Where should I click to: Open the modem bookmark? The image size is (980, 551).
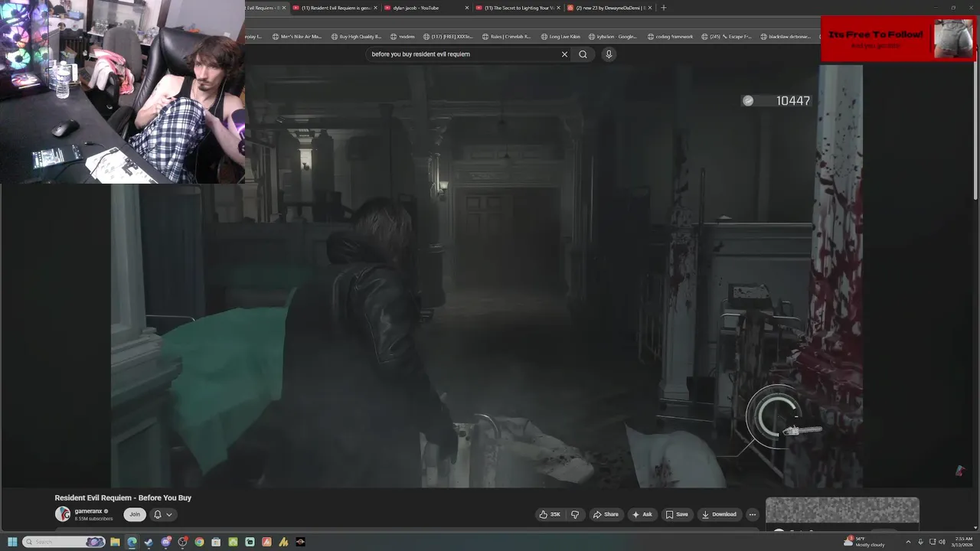[x=403, y=37]
